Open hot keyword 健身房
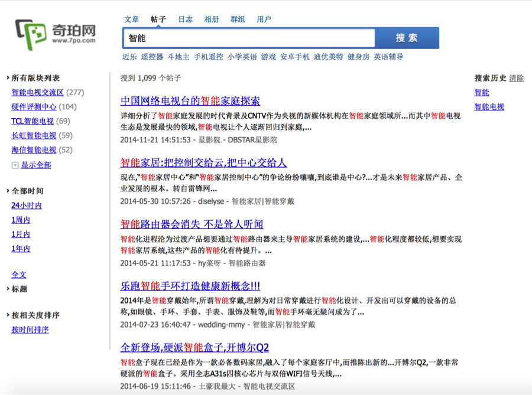The height and width of the screenshot is (395, 532). click(x=359, y=57)
